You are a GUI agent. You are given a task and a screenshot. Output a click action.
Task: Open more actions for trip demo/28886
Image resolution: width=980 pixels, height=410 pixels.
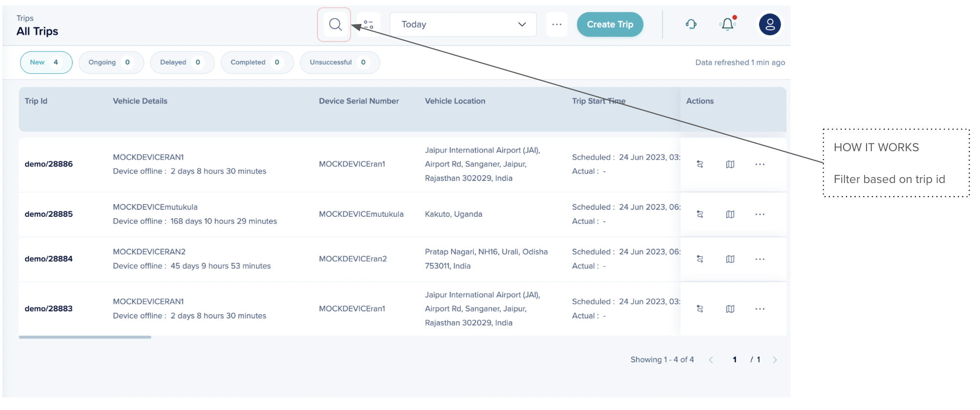click(759, 164)
